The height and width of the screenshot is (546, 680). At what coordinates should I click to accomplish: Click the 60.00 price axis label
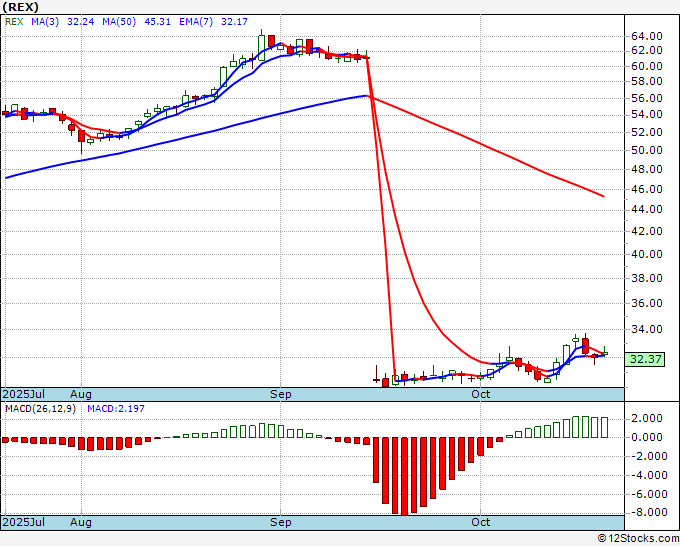point(647,66)
